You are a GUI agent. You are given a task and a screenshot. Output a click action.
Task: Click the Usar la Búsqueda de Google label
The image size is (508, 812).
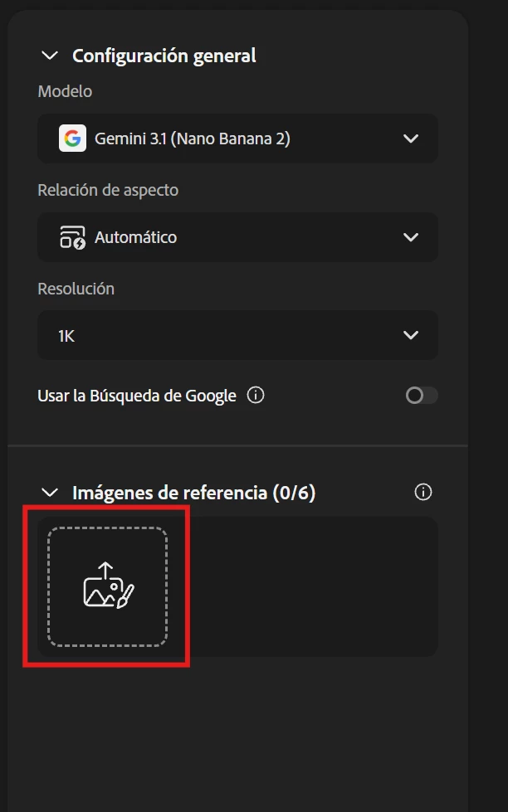[x=137, y=396]
